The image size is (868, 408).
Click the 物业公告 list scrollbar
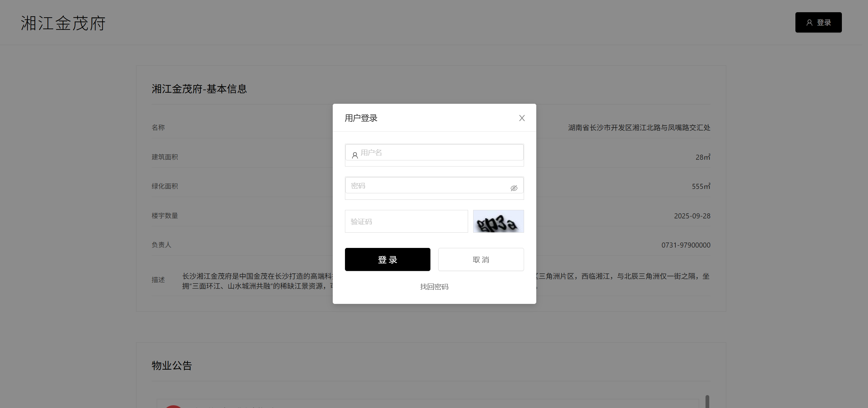(x=707, y=401)
